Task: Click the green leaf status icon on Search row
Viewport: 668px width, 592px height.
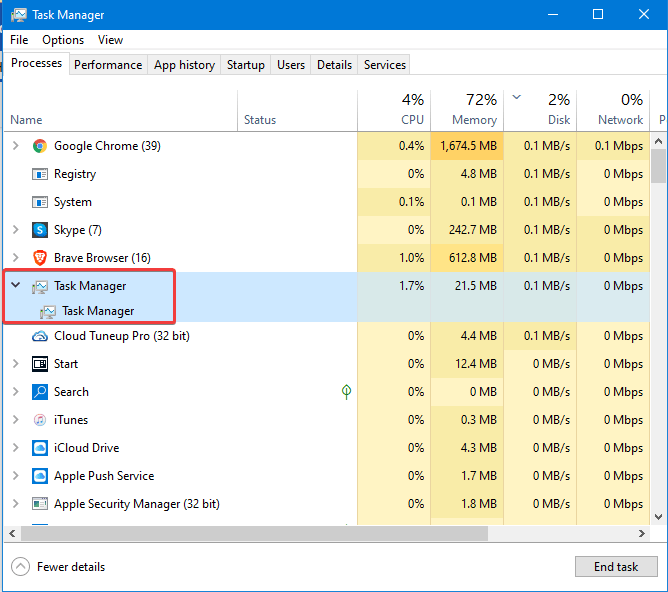Action: [x=346, y=392]
